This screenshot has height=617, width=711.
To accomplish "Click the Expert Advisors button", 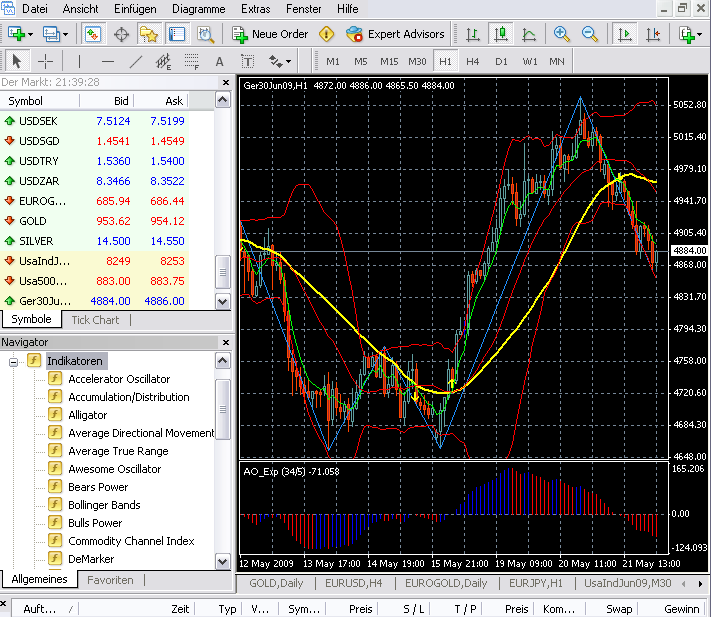I will (x=395, y=34).
